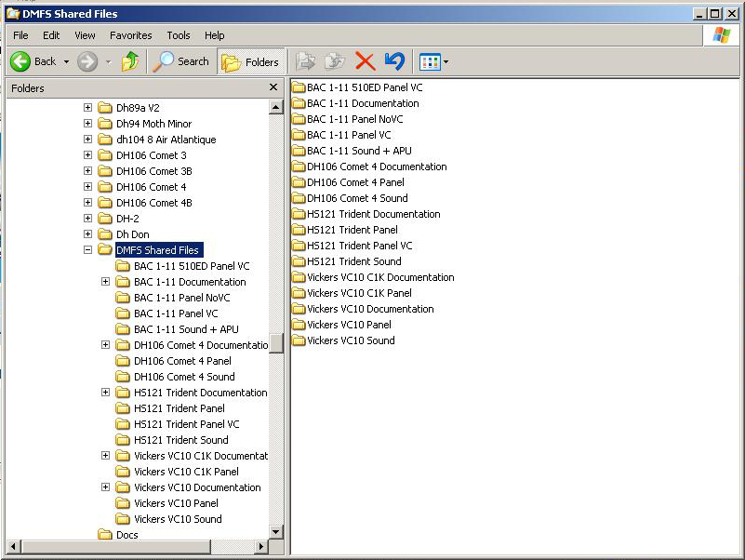The image size is (745, 560).
Task: Click HS121 Trident Panel VC folder icon in list
Action: [x=299, y=246]
